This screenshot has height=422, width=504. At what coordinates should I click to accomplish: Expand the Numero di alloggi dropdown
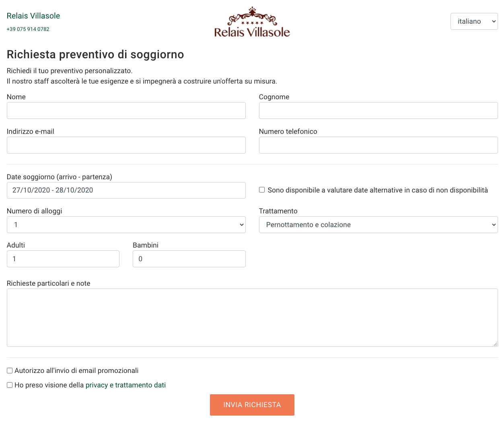[126, 225]
